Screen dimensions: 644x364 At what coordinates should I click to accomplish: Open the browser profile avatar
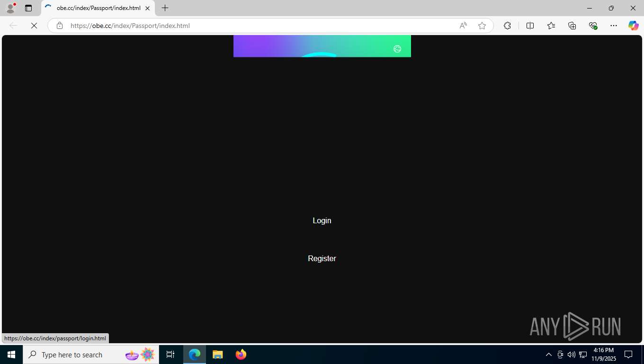click(10, 8)
